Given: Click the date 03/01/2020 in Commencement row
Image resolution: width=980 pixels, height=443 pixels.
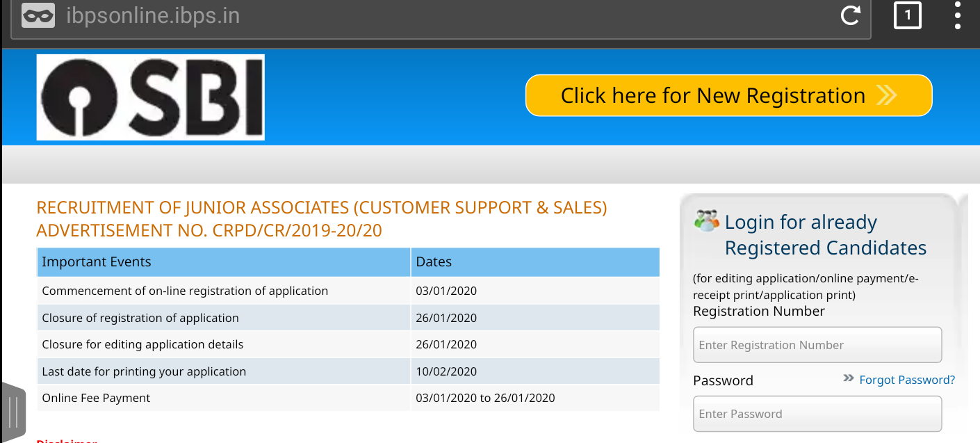Looking at the screenshot, I should 446,291.
